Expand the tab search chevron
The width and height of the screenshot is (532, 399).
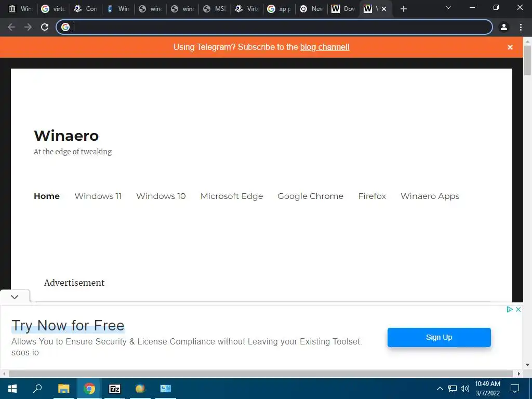pyautogui.click(x=448, y=7)
